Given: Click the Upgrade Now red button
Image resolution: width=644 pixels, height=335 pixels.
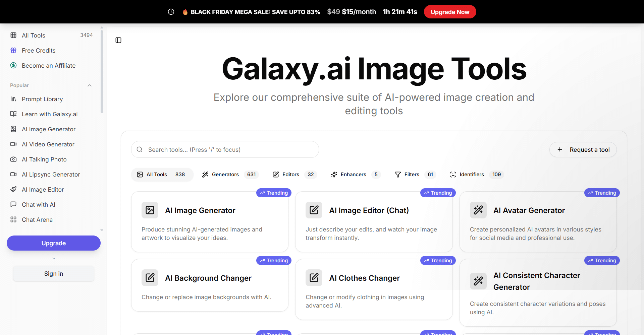Looking at the screenshot, I should [450, 12].
